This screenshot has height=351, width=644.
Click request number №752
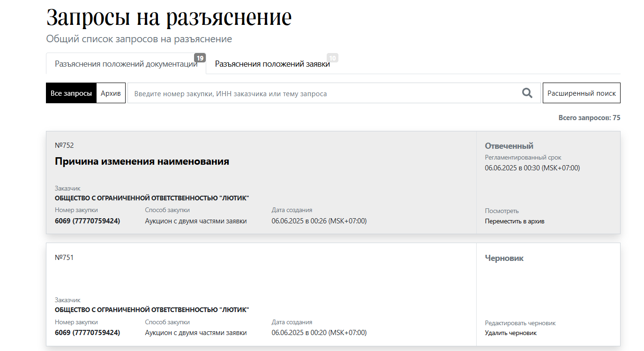click(64, 145)
